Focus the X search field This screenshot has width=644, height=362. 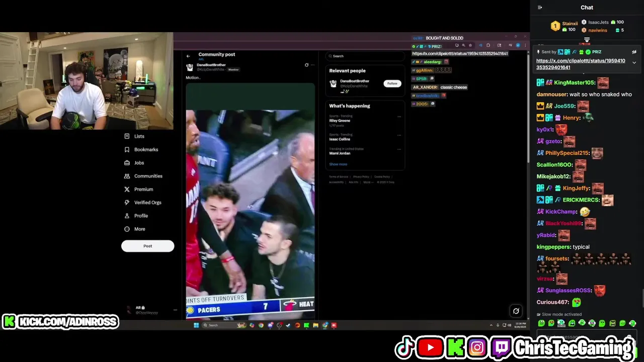tap(365, 56)
